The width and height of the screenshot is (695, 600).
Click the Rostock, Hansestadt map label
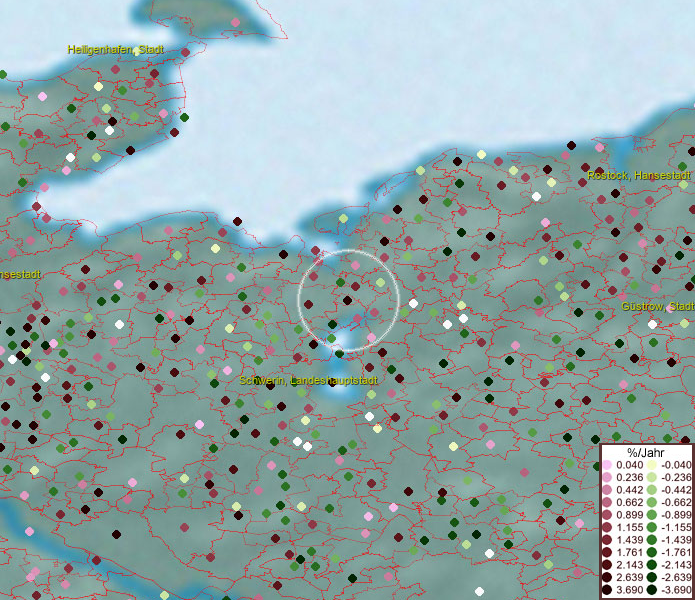pos(639,175)
